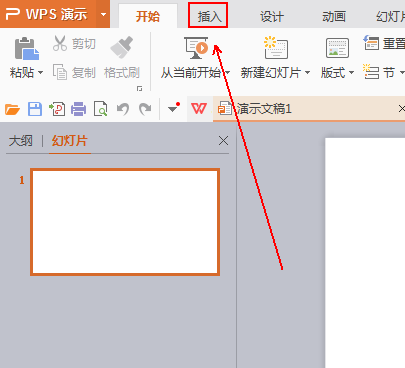This screenshot has width=405, height=368.
Task: Expand the 版式 dropdown arrow
Action: [x=351, y=72]
